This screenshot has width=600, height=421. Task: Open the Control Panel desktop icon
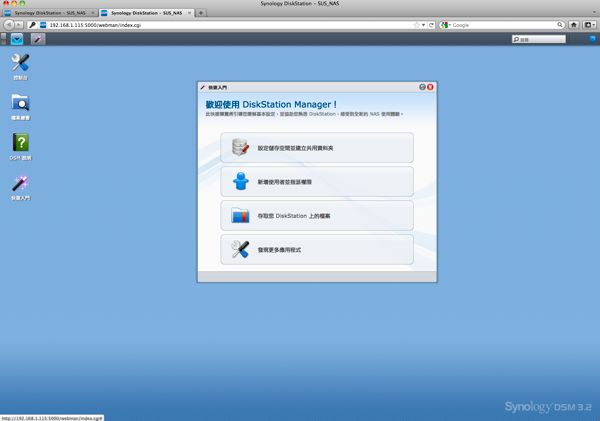pos(20,66)
